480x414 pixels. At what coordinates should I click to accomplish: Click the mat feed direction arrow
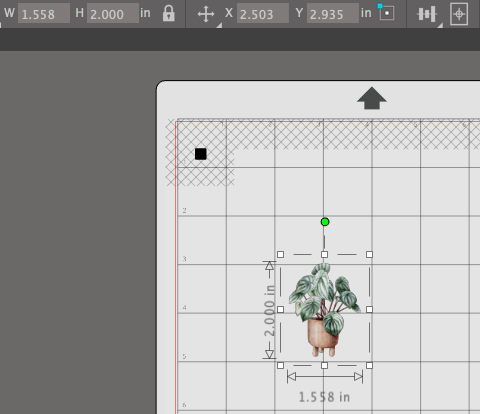pos(372,98)
